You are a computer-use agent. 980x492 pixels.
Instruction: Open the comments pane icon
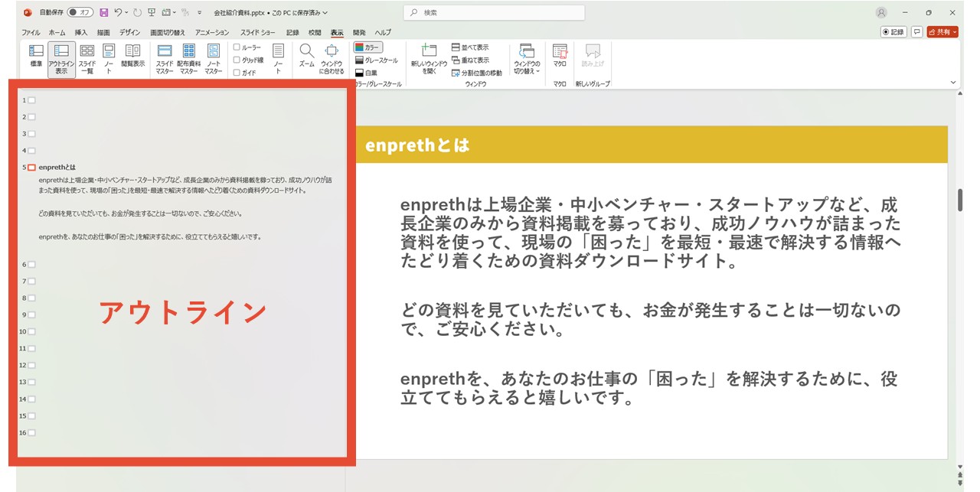pyautogui.click(x=916, y=32)
